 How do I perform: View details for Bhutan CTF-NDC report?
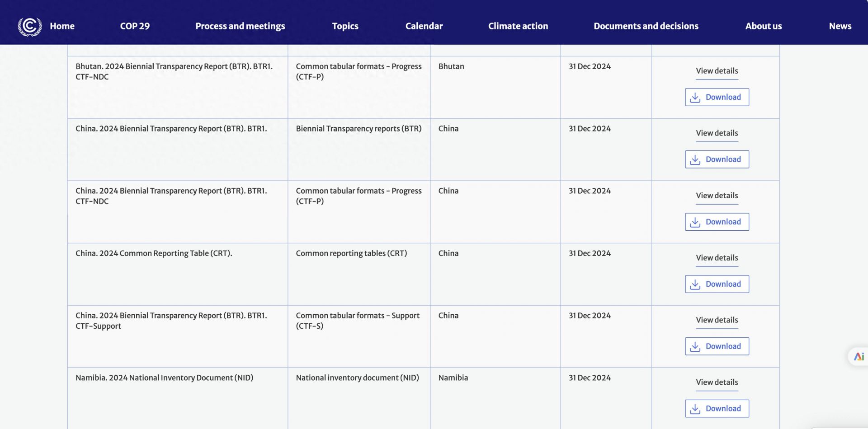pyautogui.click(x=717, y=71)
